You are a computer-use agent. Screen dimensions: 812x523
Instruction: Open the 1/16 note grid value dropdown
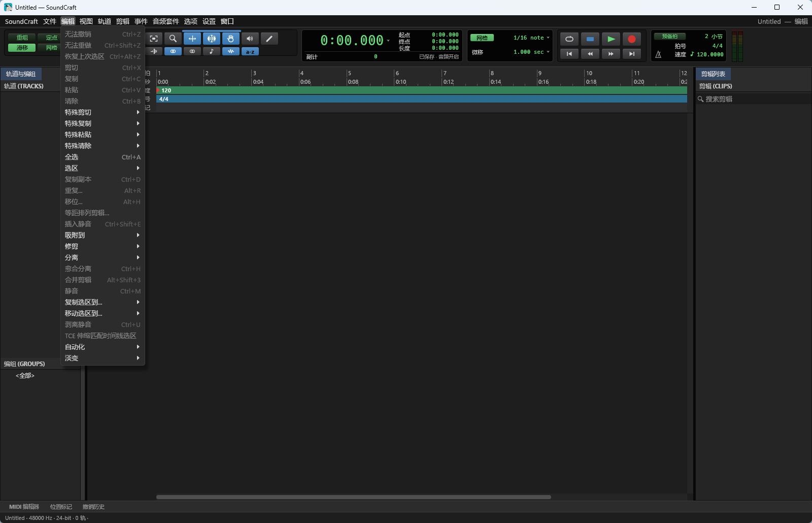tap(531, 38)
